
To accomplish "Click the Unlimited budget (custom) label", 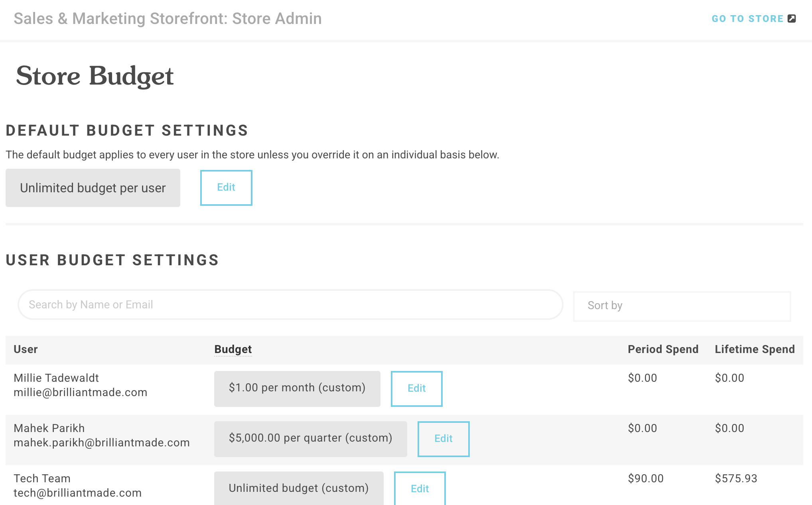I will pos(298,488).
